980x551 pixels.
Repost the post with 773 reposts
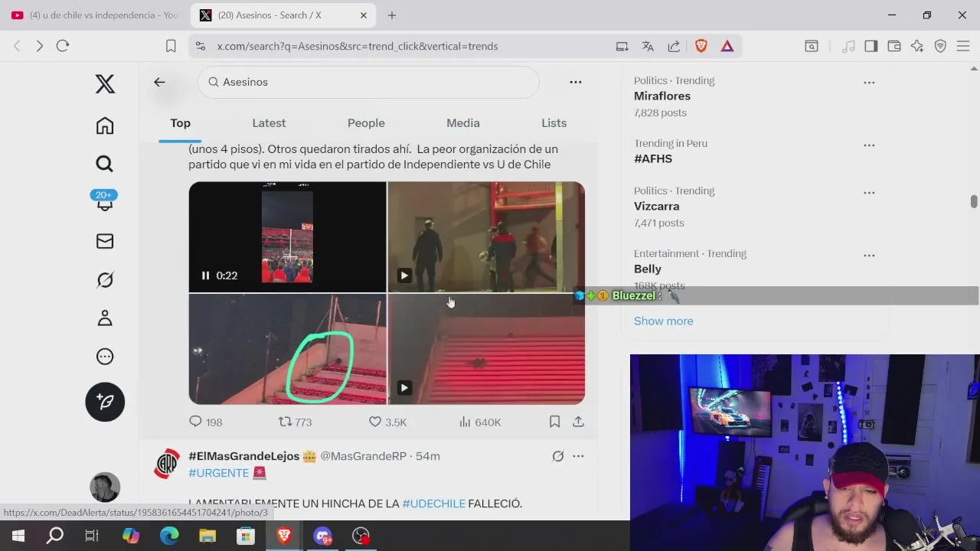[x=295, y=422]
